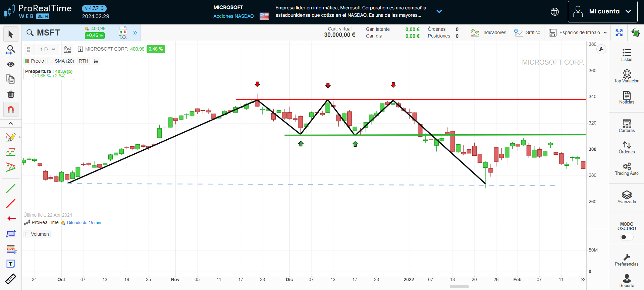Expand the Microsoft company description chevron
The image size is (644, 290).
[x=439, y=11]
